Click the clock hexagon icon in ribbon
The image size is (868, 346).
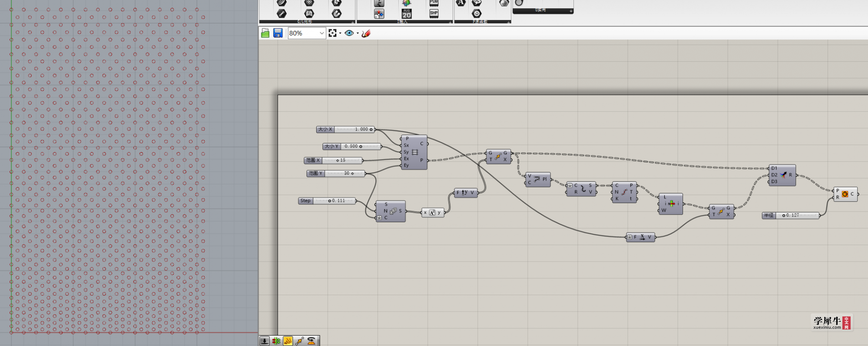point(477,13)
